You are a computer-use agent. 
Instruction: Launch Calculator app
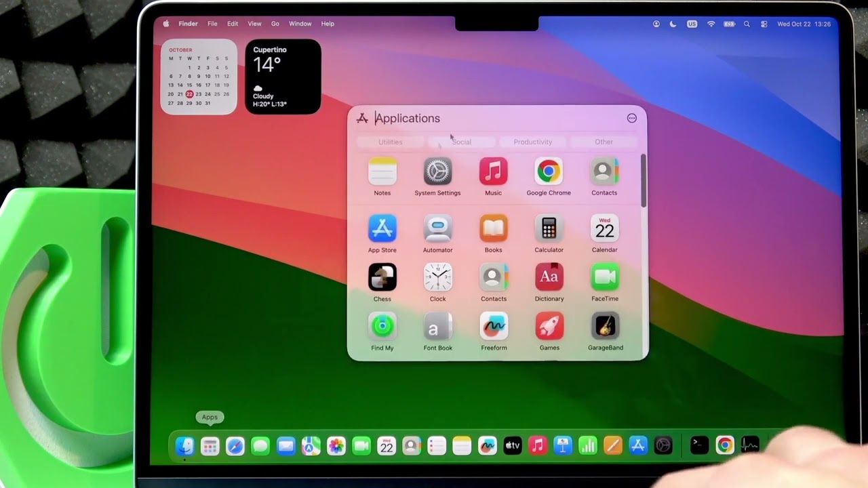[549, 228]
